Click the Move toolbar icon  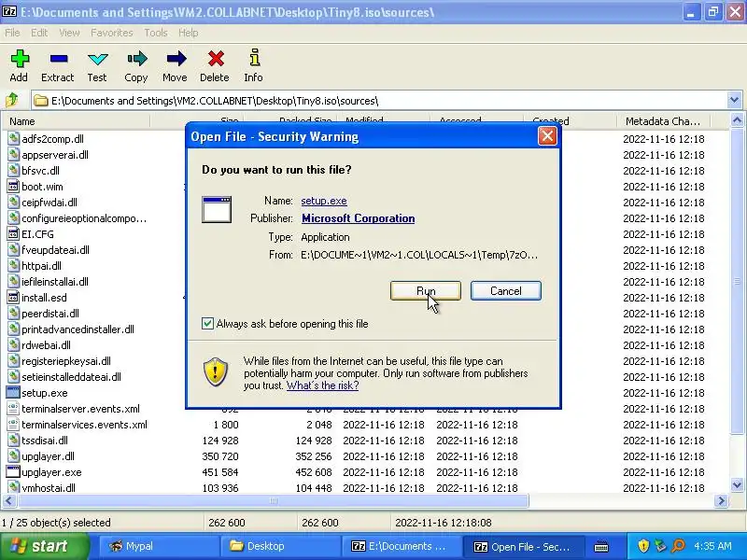[x=176, y=59]
